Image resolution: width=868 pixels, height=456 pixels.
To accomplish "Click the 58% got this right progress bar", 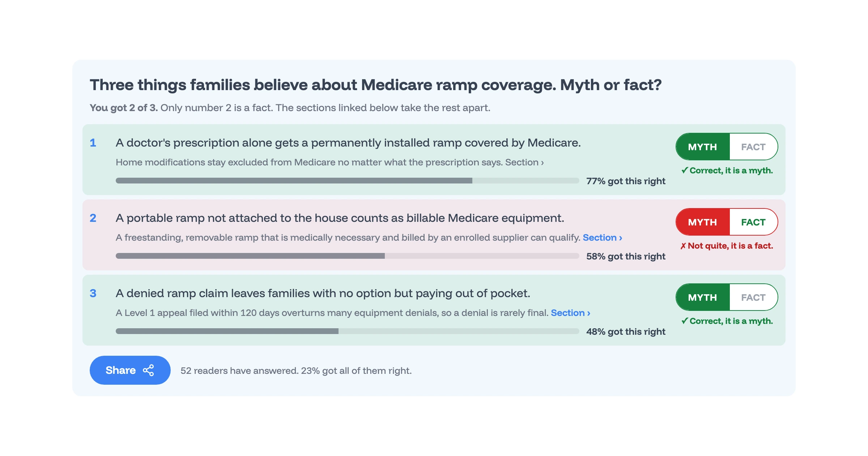I will (347, 256).
